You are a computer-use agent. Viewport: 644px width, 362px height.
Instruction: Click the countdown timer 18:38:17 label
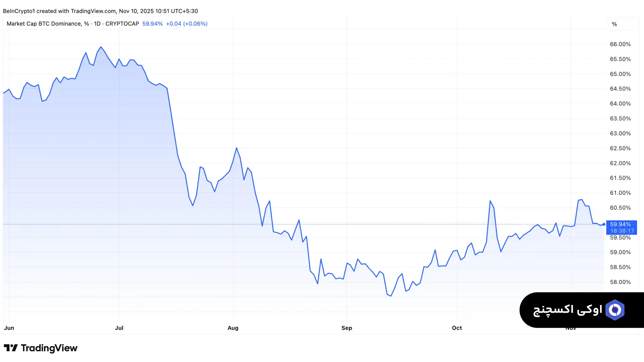pyautogui.click(x=622, y=231)
